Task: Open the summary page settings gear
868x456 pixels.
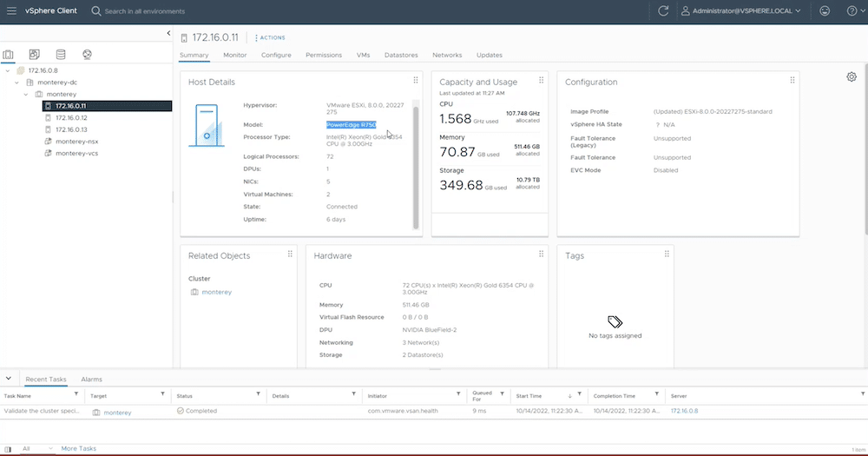Action: [852, 77]
